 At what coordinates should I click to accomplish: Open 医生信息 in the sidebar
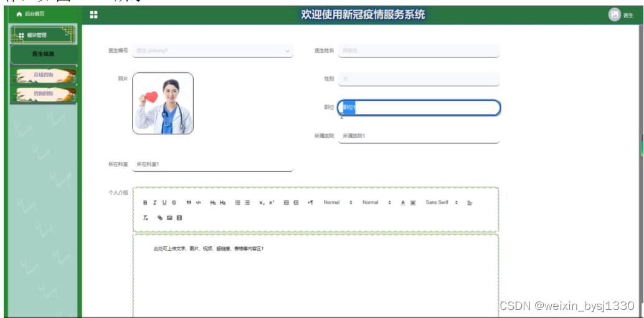[x=44, y=54]
